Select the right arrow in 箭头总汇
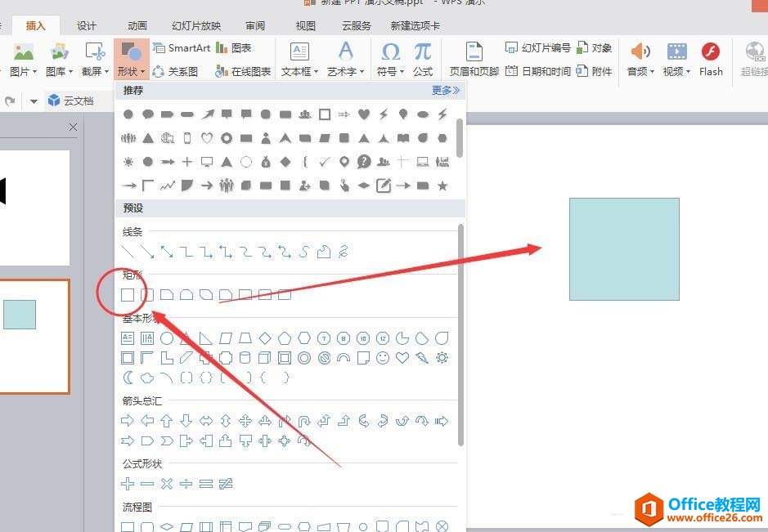 coord(128,420)
